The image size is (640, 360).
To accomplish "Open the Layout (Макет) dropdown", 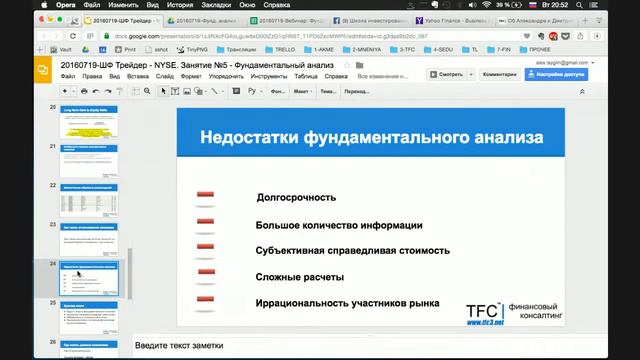I will click(302, 91).
